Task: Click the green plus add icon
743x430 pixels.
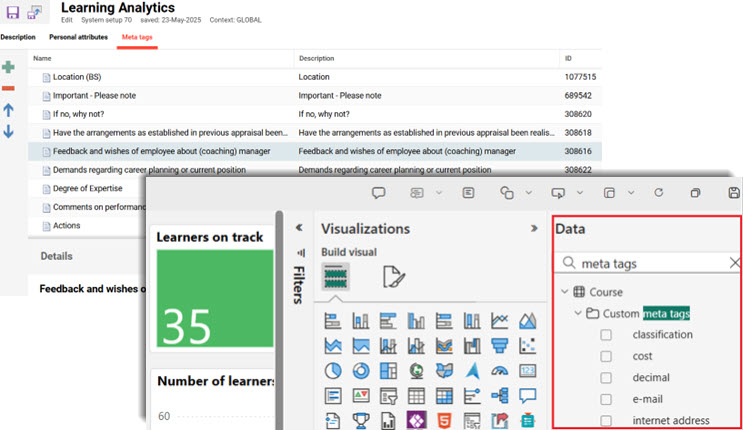Action: pos(8,67)
